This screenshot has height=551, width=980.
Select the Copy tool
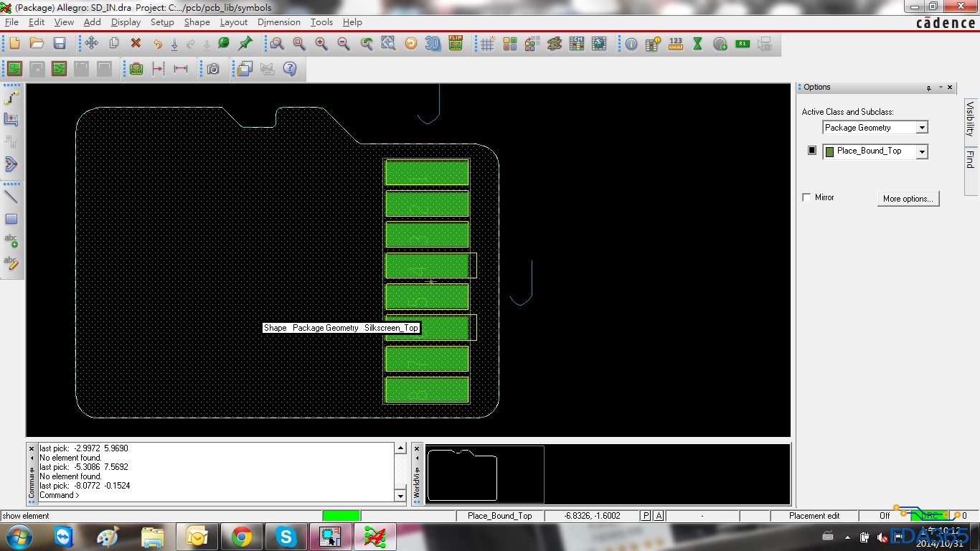[113, 44]
